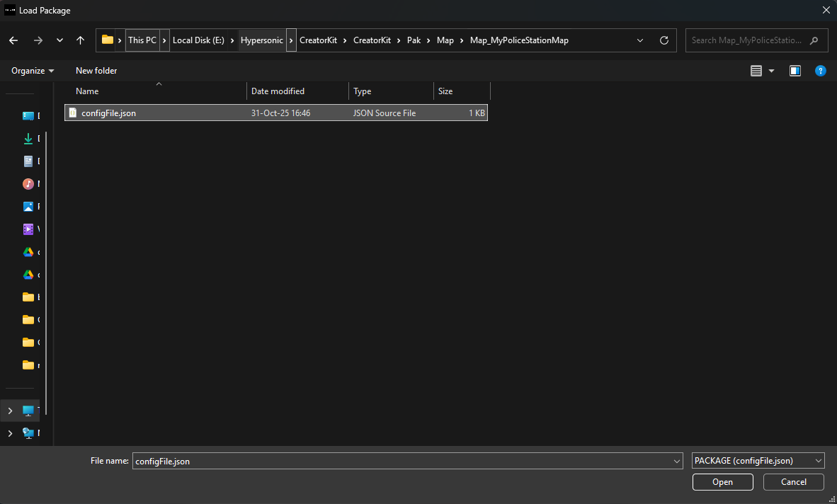
Task: Open the Organize menu
Action: coord(33,71)
